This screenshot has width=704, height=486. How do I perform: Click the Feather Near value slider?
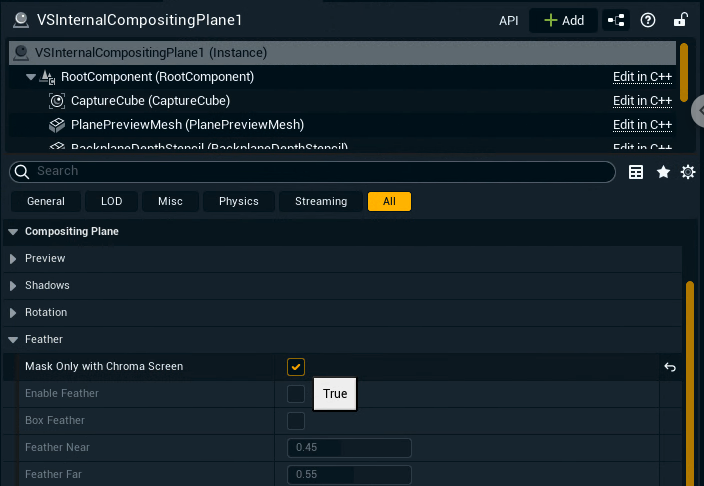[349, 448]
